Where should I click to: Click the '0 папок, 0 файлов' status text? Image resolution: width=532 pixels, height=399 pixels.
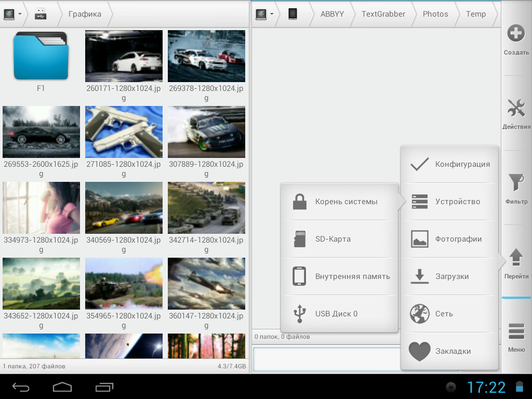(282, 337)
